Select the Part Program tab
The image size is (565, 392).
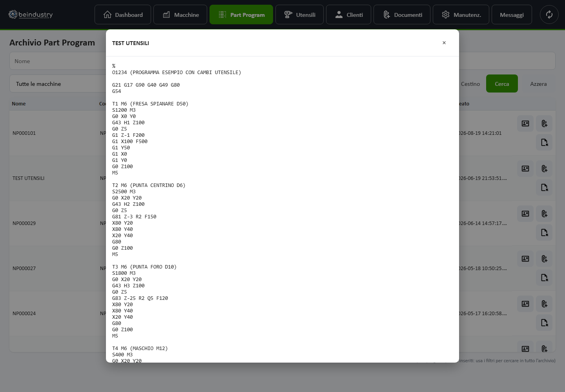(x=241, y=15)
